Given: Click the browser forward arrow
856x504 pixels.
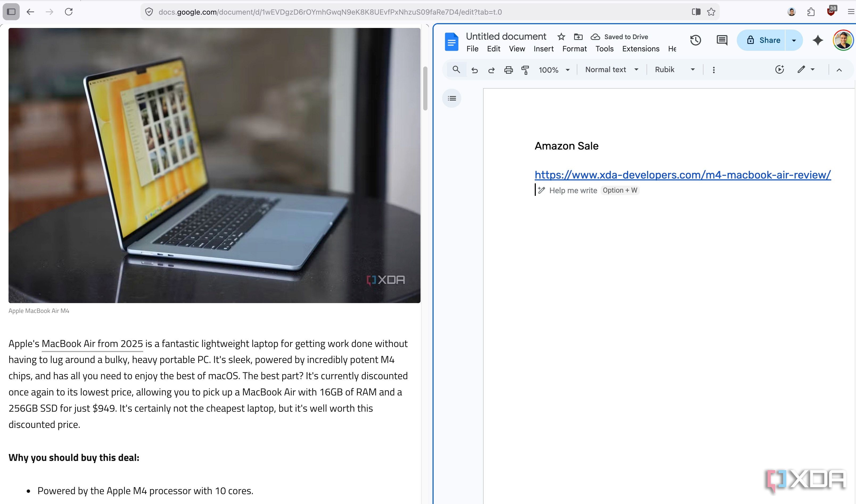Looking at the screenshot, I should coord(50,12).
